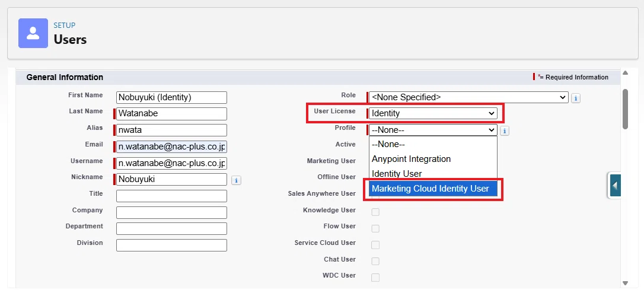Click the Marketing User label
644x293 pixels.
331,161
